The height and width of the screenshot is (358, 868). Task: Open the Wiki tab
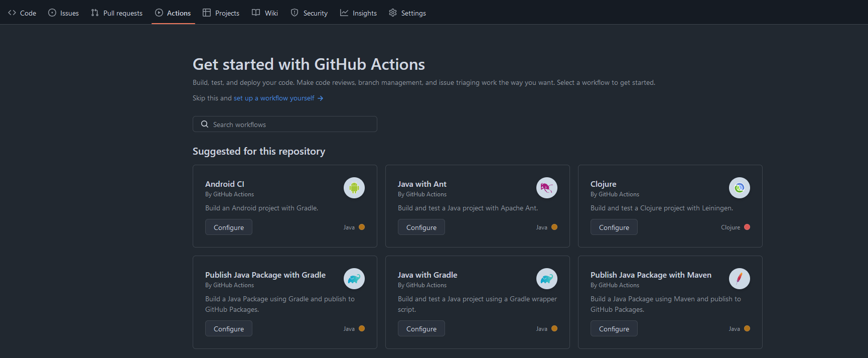coord(265,13)
